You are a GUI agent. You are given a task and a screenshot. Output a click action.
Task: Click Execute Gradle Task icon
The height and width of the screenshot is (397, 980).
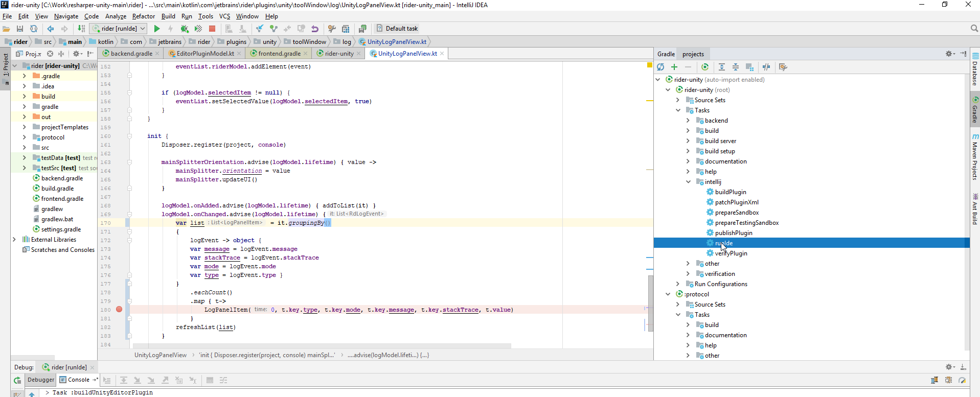(x=705, y=67)
